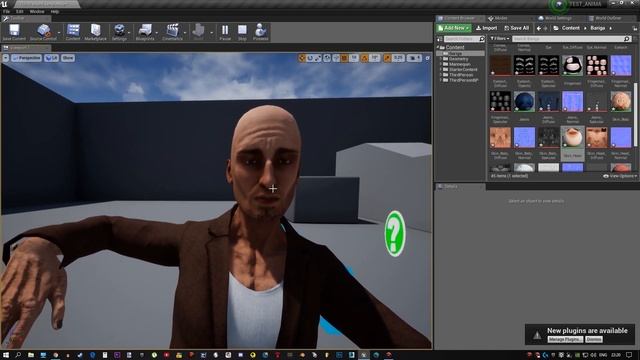
Task: Open the Filters dropdown
Action: (x=500, y=39)
